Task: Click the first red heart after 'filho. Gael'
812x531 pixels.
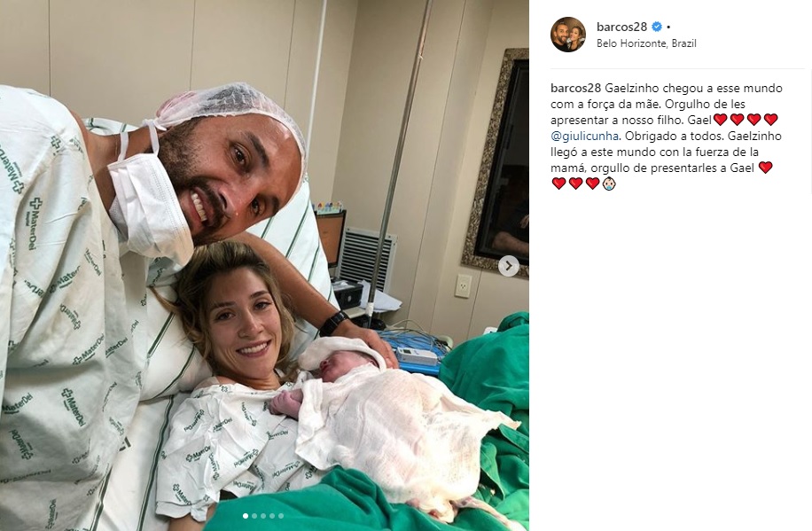Action: tap(721, 120)
